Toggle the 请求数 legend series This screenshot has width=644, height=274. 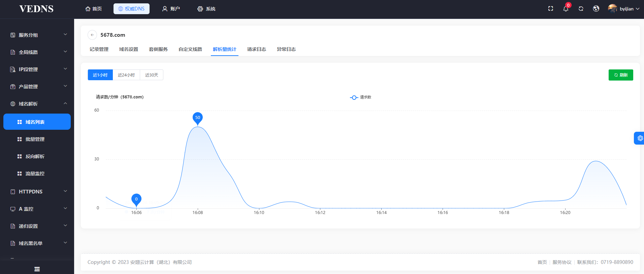click(361, 97)
